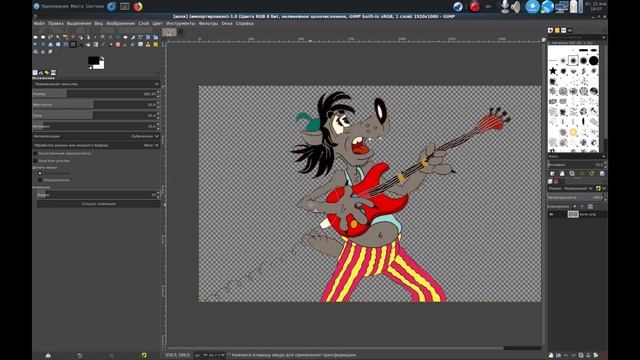This screenshot has width=640, height=360.
Task: Toggle stroke periodically option
Action: [x=40, y=180]
